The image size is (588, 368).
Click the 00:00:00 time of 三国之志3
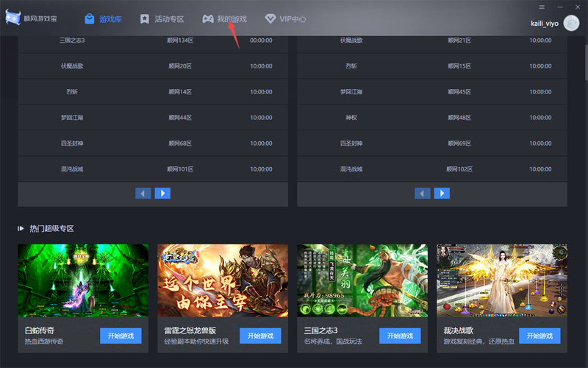261,40
